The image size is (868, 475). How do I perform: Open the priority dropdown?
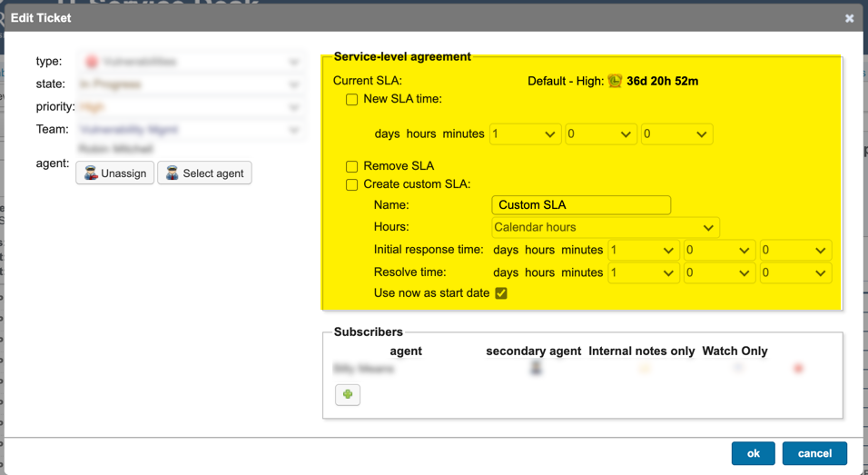192,107
